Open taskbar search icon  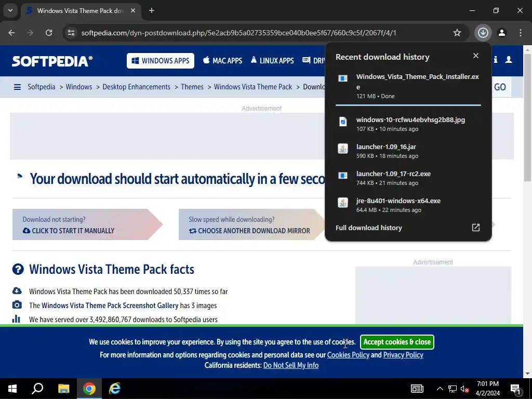click(37, 389)
